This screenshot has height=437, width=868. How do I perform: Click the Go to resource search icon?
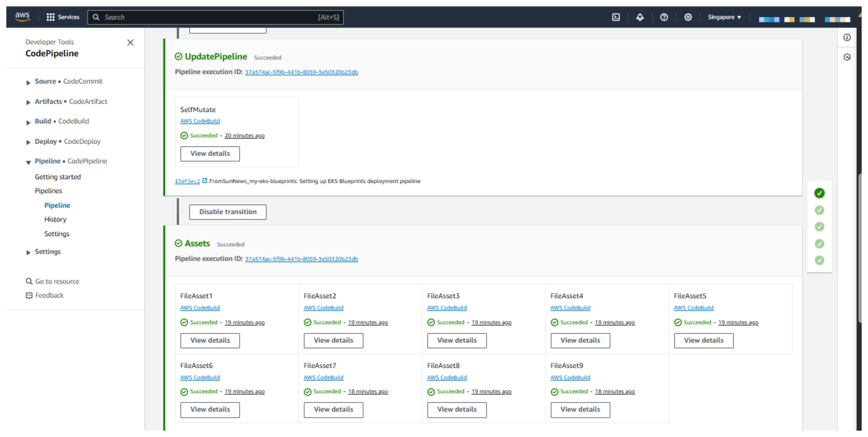(29, 281)
